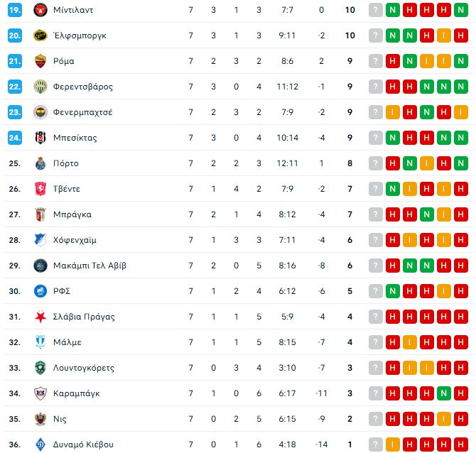Click Δυναμό Κιέβου's orange draw form badge

[392, 444]
